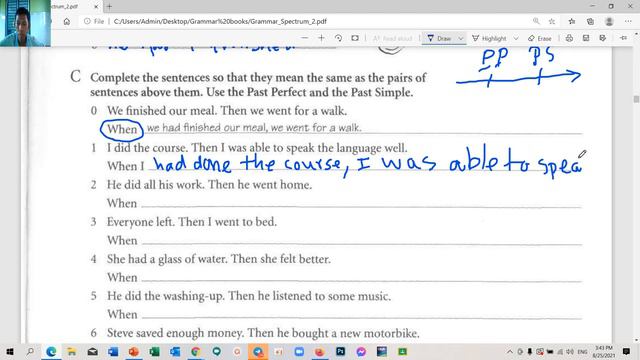Open Windows taskbar search

point(30,351)
